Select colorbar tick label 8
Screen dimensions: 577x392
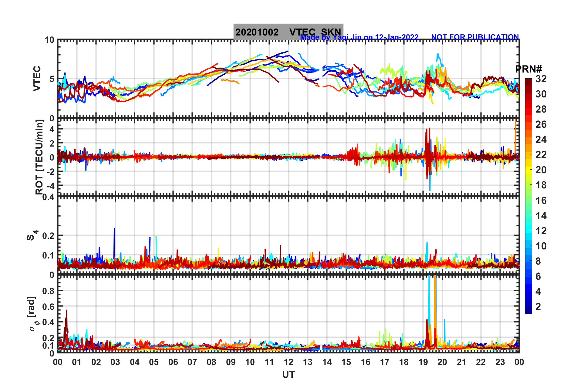pos(538,261)
